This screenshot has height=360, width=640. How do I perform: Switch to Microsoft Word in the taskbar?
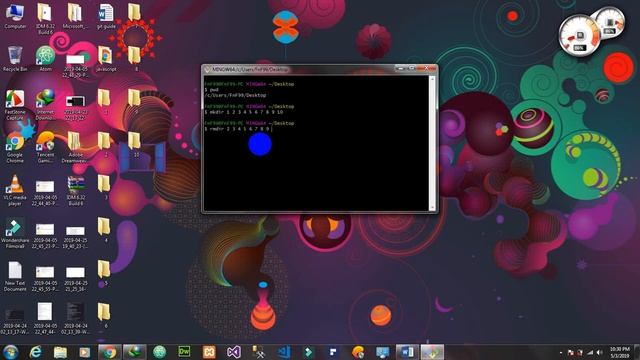click(407, 352)
